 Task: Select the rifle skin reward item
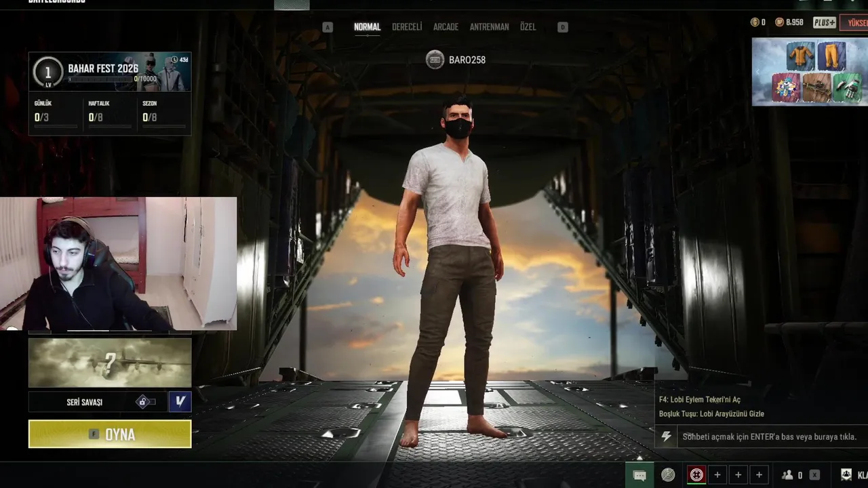(816, 88)
